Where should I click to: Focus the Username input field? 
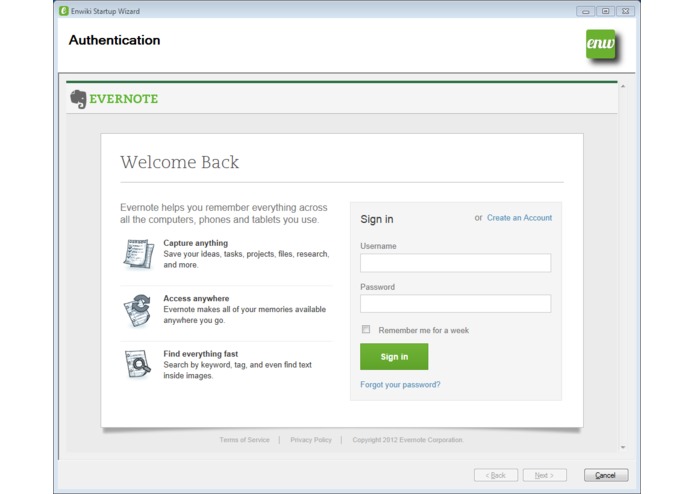pyautogui.click(x=455, y=263)
